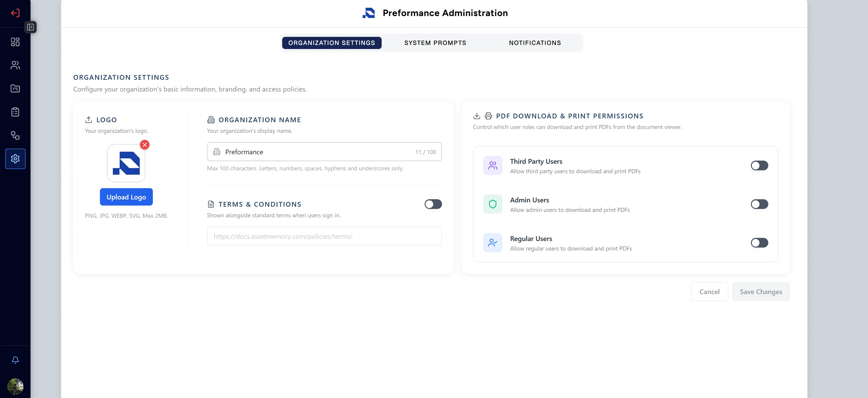Click the '11 / 100' character counter
Image resolution: width=868 pixels, height=398 pixels.
[426, 152]
